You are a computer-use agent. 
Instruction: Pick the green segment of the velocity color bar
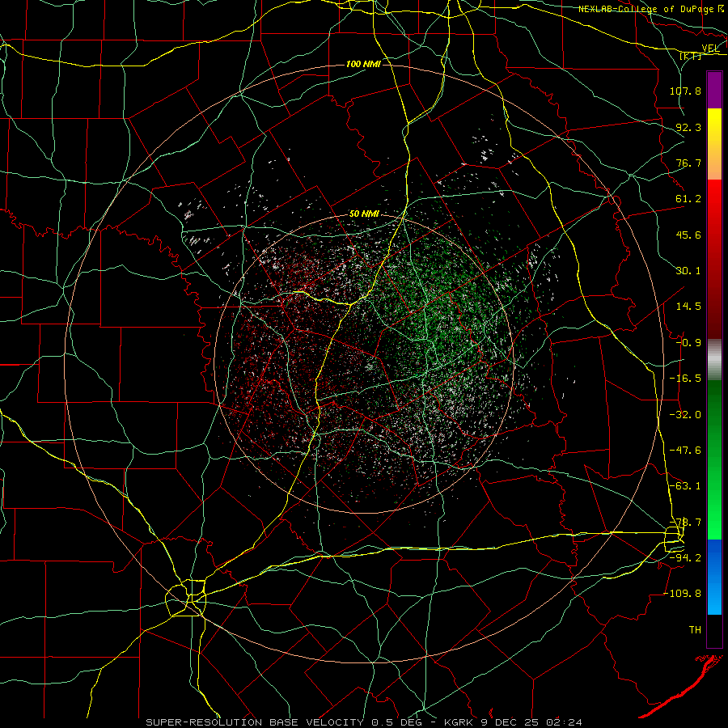click(x=714, y=459)
